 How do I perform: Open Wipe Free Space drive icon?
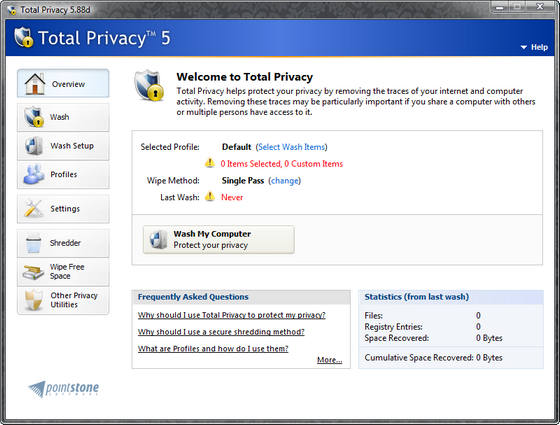click(33, 272)
